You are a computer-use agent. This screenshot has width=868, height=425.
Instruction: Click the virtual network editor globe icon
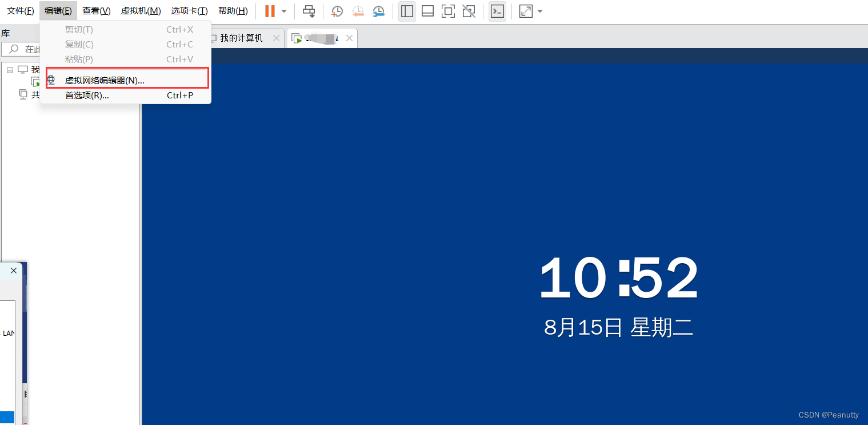(51, 81)
